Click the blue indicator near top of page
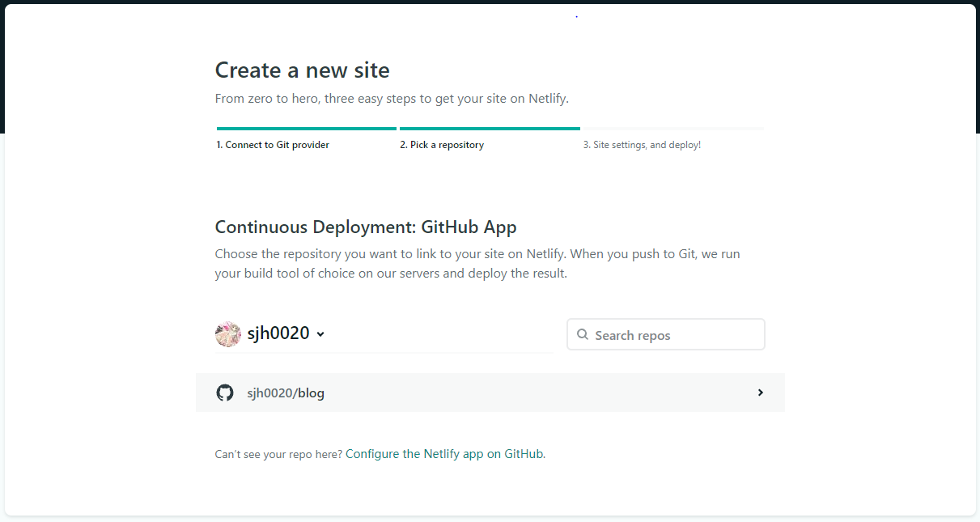The height and width of the screenshot is (522, 980). [x=576, y=15]
